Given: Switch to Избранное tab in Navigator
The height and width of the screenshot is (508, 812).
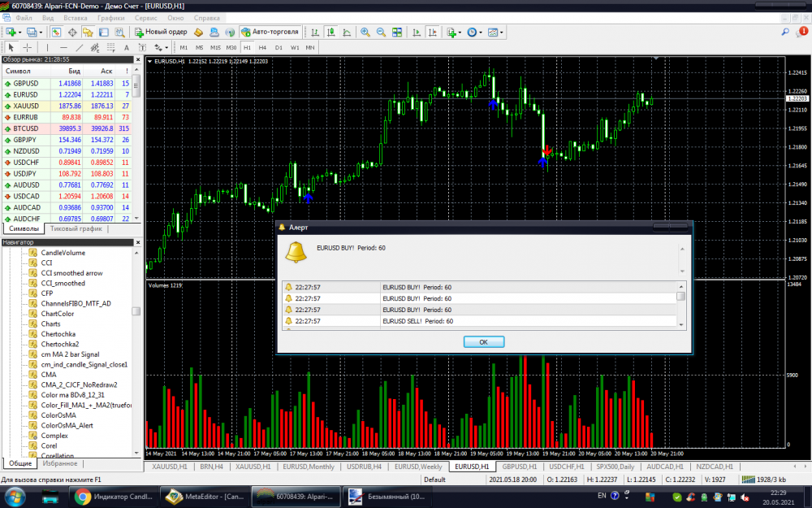Looking at the screenshot, I should click(x=60, y=463).
